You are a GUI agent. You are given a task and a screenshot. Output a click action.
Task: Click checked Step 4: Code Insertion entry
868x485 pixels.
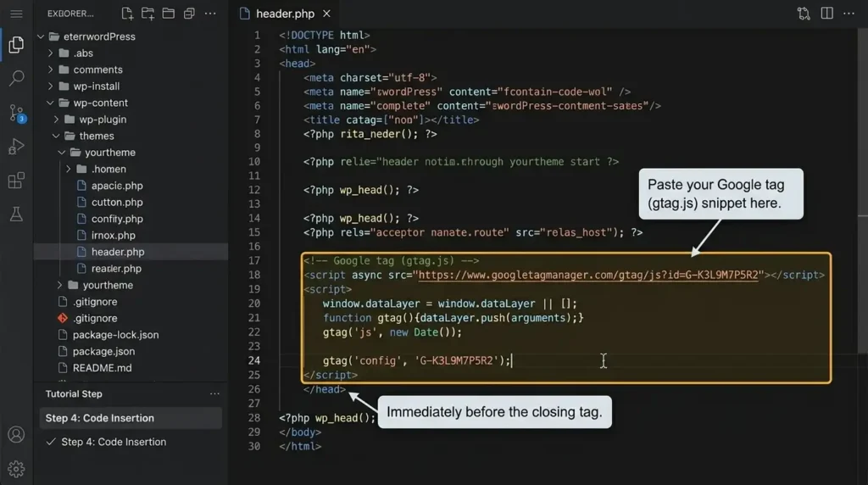pyautogui.click(x=114, y=442)
